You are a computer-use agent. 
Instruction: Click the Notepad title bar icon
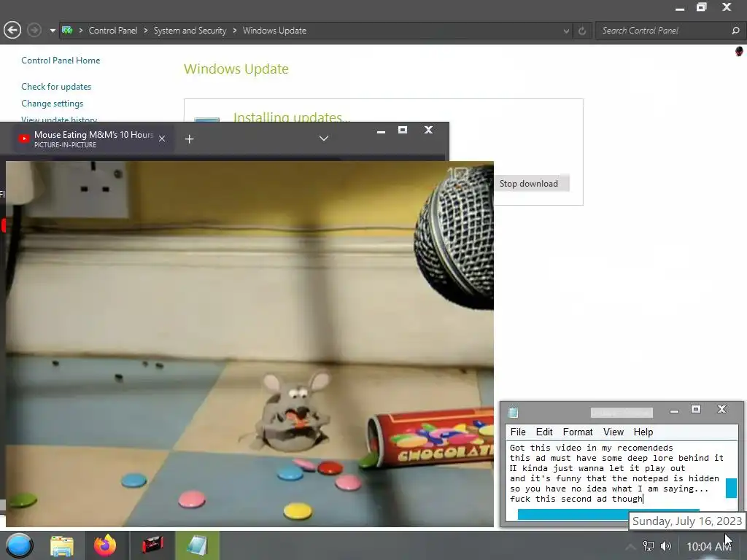tap(513, 412)
